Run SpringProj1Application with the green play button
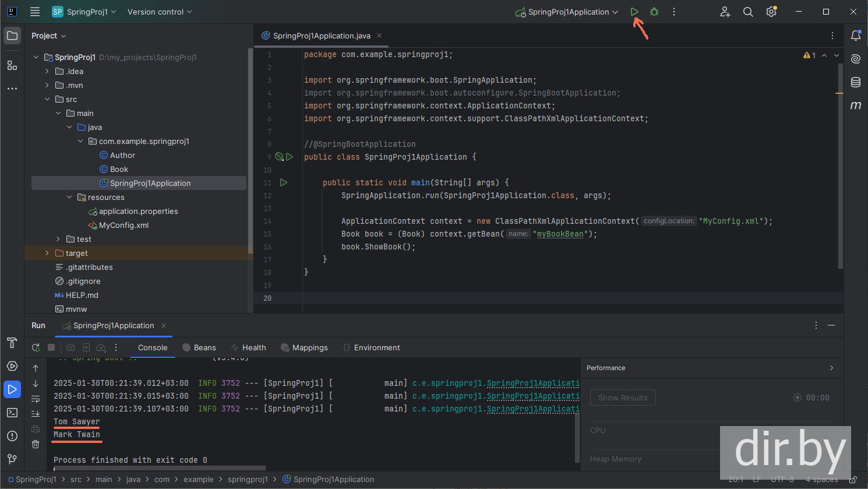Image resolution: width=868 pixels, height=489 pixels. point(634,12)
